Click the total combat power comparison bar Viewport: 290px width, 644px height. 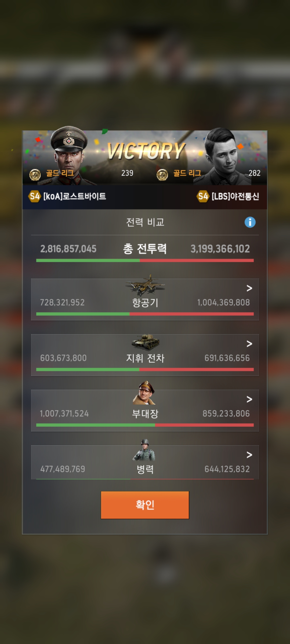(145, 260)
